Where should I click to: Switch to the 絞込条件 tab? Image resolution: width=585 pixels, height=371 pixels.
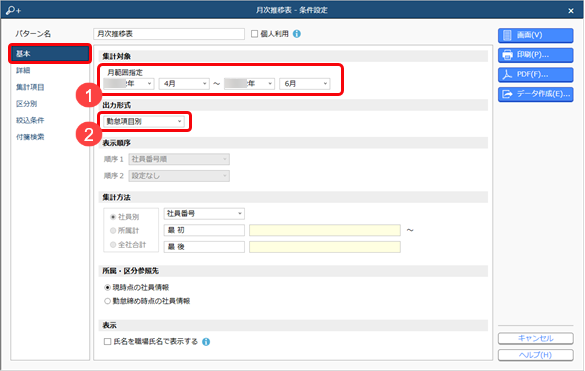click(30, 121)
